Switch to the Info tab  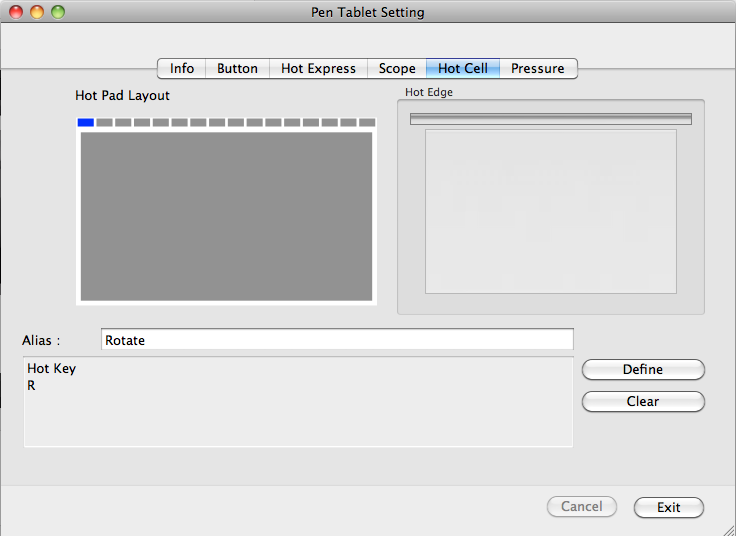pos(182,69)
